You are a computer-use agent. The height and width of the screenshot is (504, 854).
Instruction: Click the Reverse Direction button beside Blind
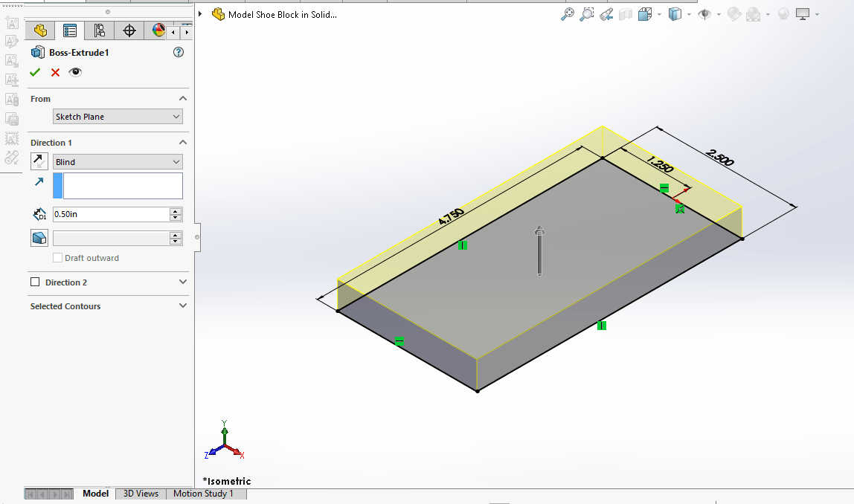pos(39,161)
